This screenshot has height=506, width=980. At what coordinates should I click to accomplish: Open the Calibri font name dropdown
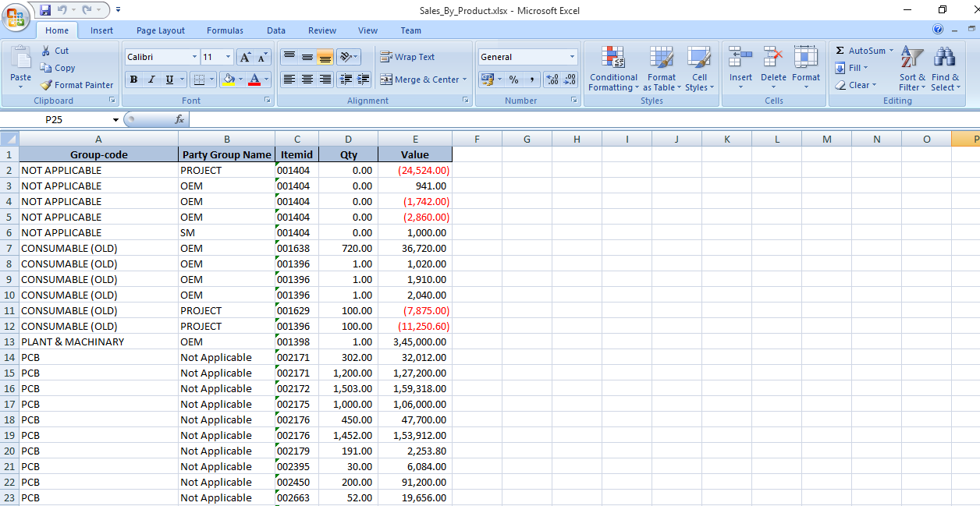pyautogui.click(x=194, y=57)
